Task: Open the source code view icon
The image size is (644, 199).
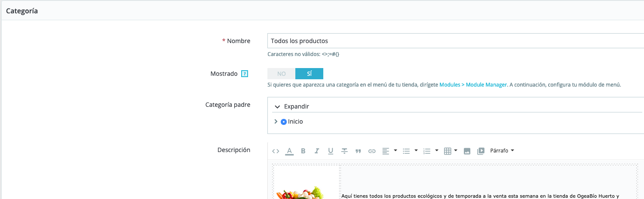Action: click(x=276, y=151)
